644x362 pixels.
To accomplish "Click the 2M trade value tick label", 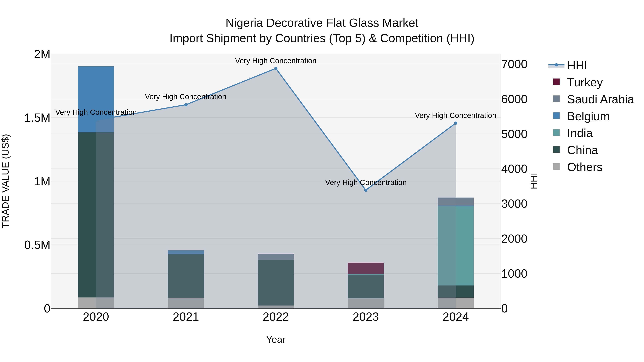I will (42, 54).
